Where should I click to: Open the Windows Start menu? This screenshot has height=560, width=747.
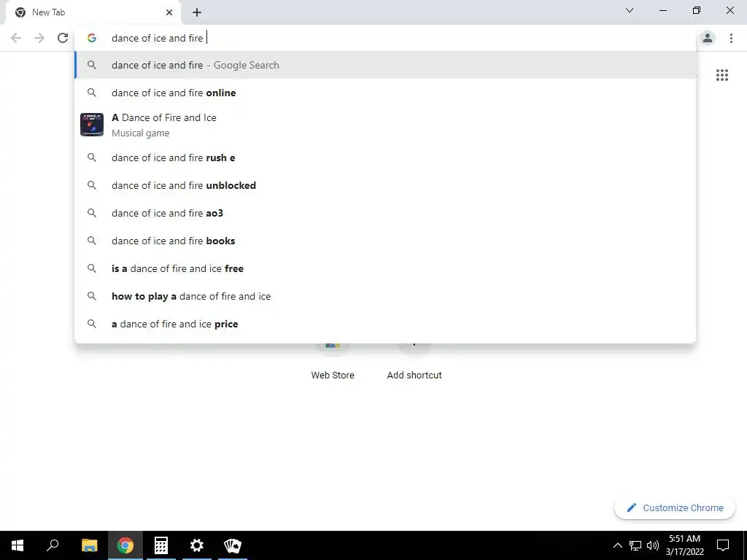(18, 545)
